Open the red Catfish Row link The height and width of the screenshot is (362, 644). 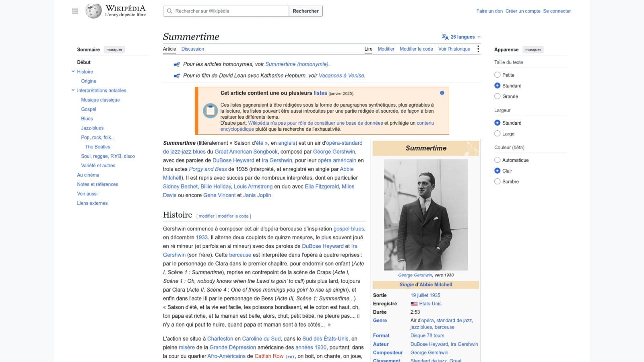(269, 356)
